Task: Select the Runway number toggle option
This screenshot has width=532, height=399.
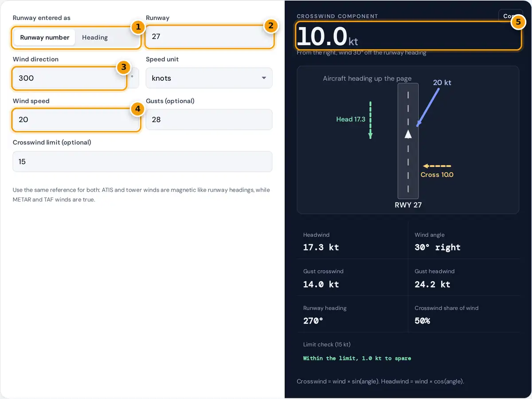Action: point(45,37)
